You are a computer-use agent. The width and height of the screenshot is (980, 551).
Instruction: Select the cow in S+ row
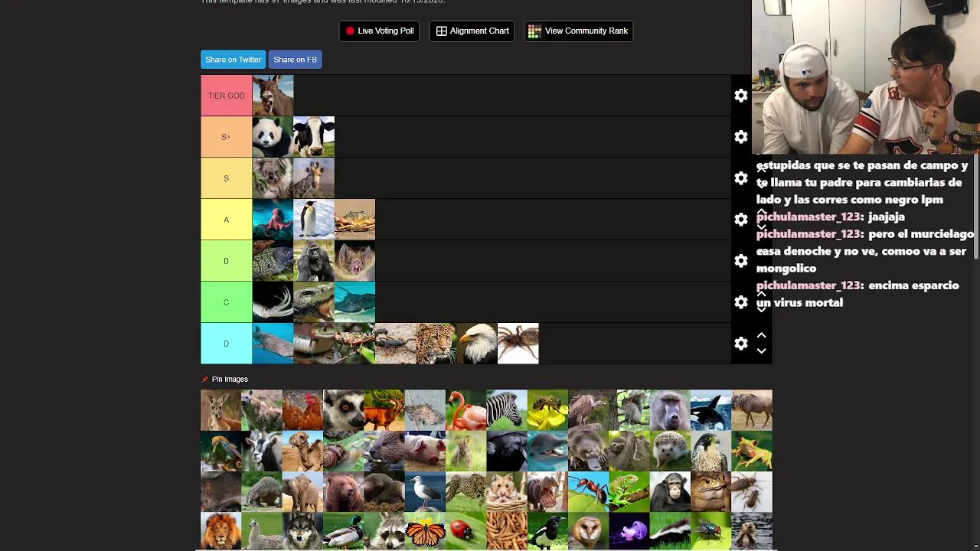click(314, 137)
